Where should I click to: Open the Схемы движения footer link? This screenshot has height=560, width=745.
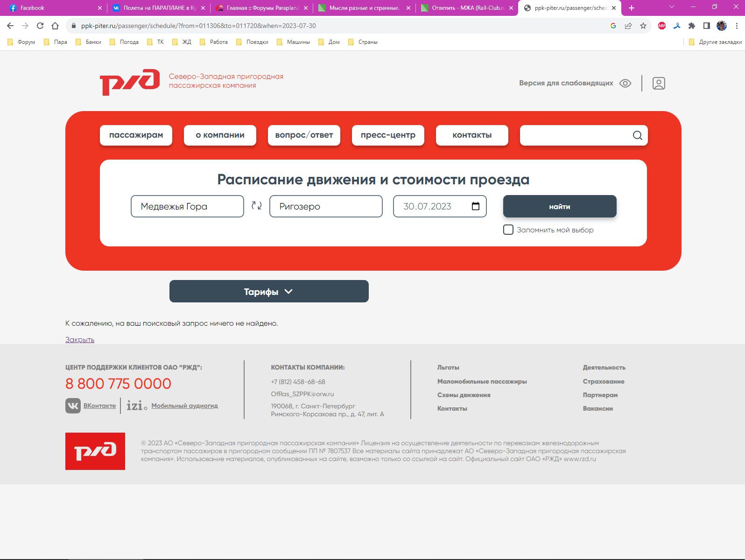tap(464, 395)
